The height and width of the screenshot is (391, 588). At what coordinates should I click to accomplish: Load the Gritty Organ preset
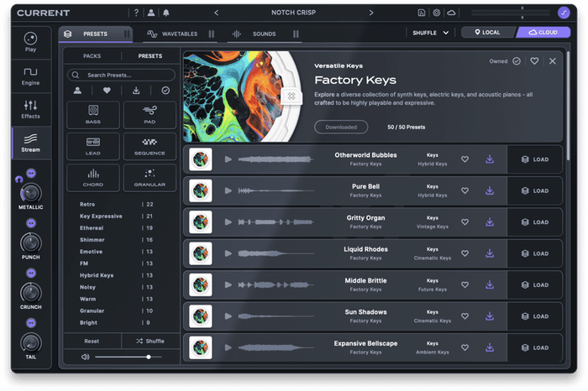click(535, 222)
